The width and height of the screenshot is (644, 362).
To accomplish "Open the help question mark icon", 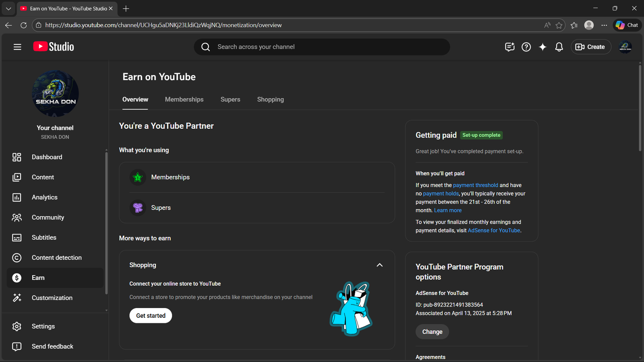I will pos(526,47).
